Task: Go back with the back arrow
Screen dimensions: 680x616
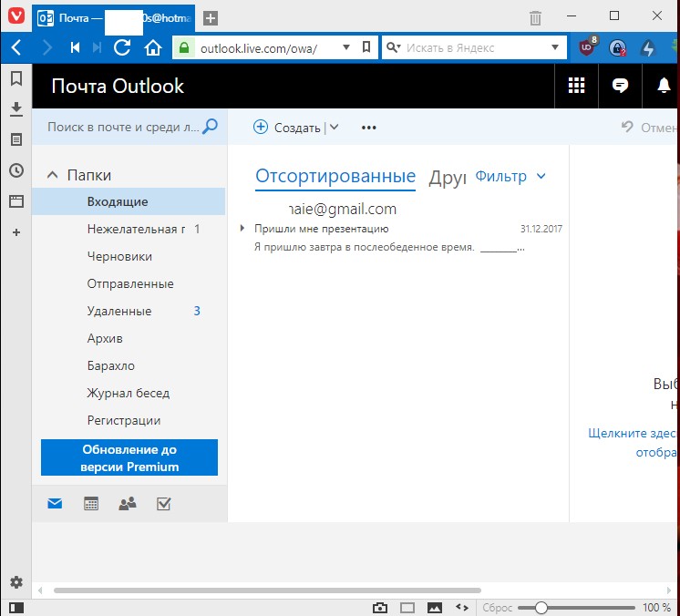Action: [16, 47]
